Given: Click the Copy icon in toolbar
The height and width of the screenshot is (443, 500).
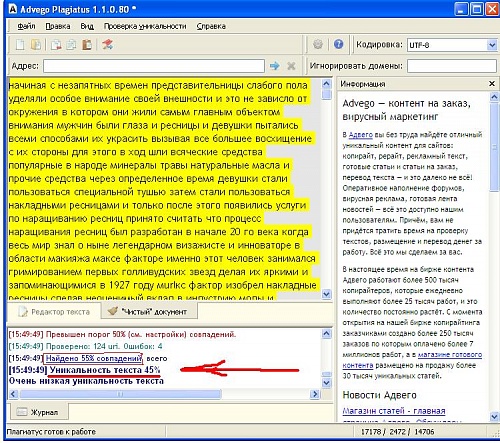Looking at the screenshot, I should click(71, 44).
